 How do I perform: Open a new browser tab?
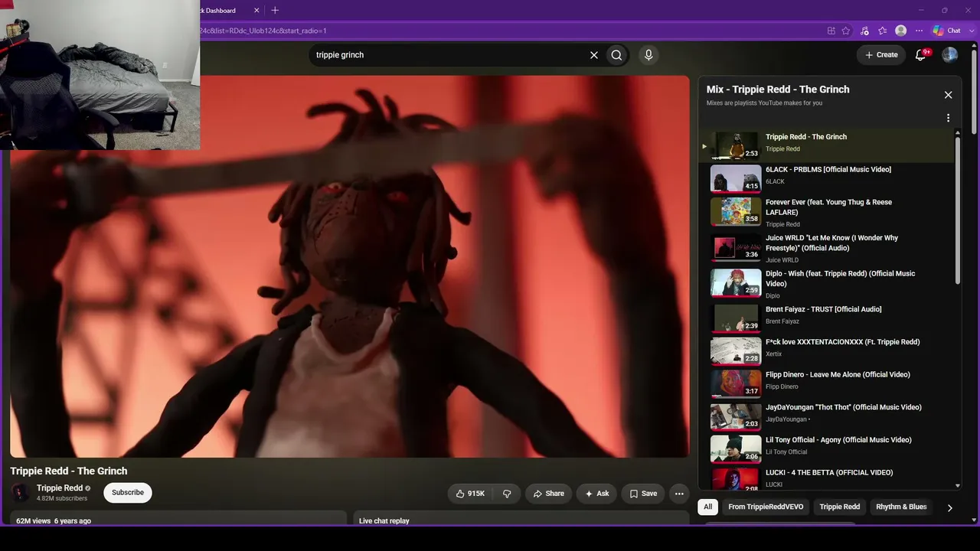pyautogui.click(x=275, y=10)
